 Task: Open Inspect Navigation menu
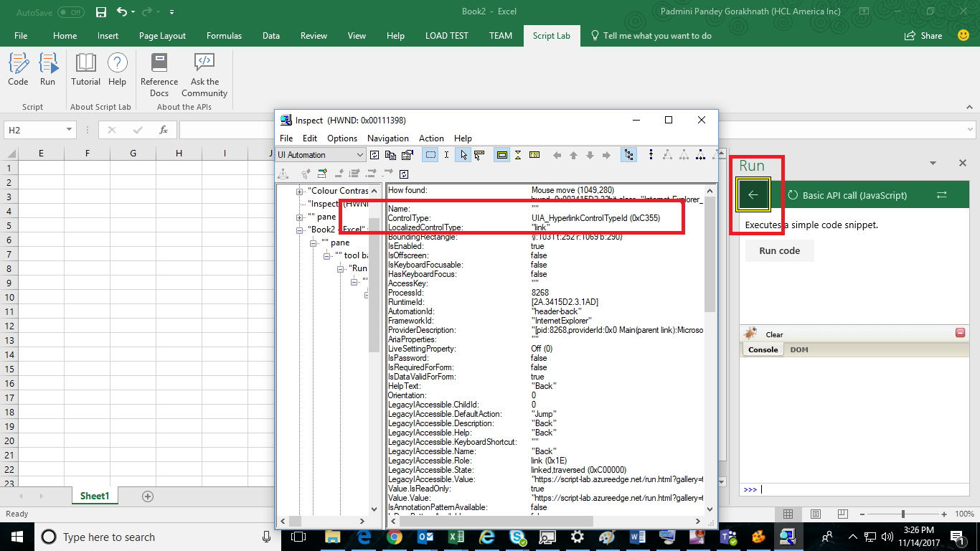(387, 138)
